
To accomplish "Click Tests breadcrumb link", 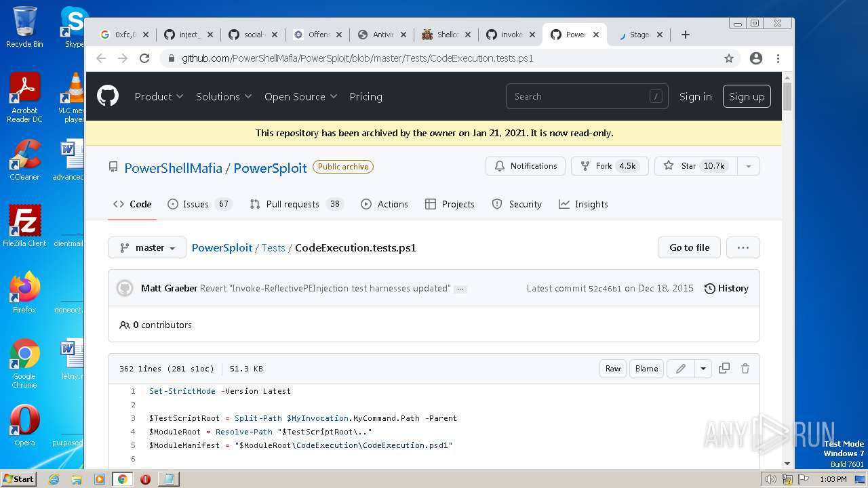I will [x=273, y=247].
